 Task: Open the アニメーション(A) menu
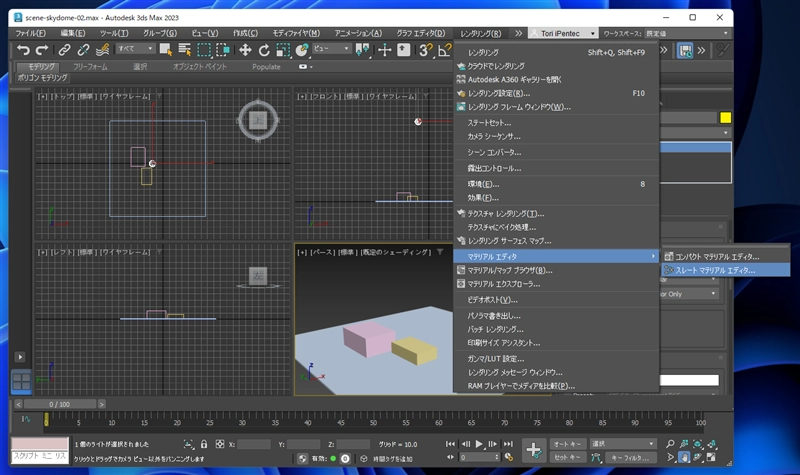[358, 33]
